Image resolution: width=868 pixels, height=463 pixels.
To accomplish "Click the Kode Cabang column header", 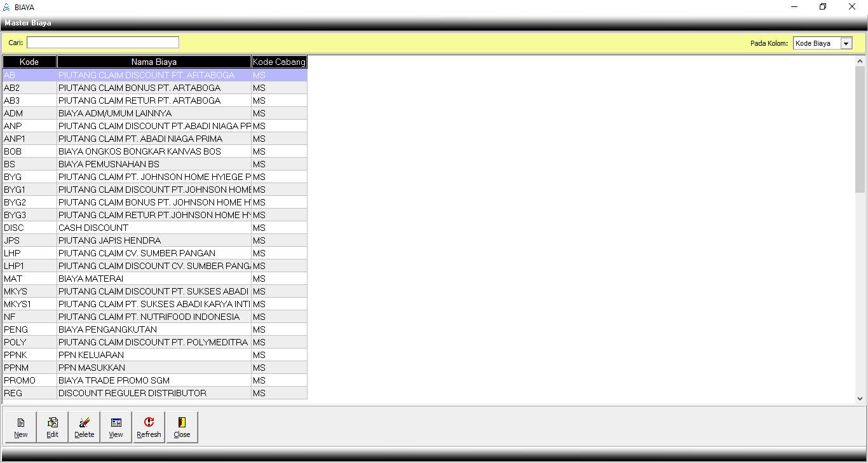I will 279,62.
